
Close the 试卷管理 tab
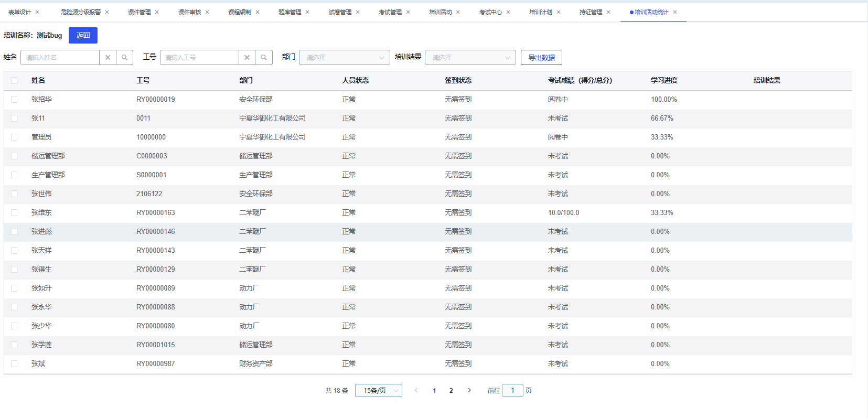[x=358, y=12]
